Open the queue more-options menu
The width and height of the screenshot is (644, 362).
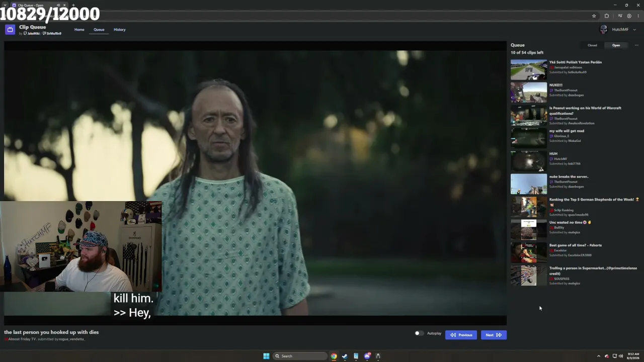(636, 45)
